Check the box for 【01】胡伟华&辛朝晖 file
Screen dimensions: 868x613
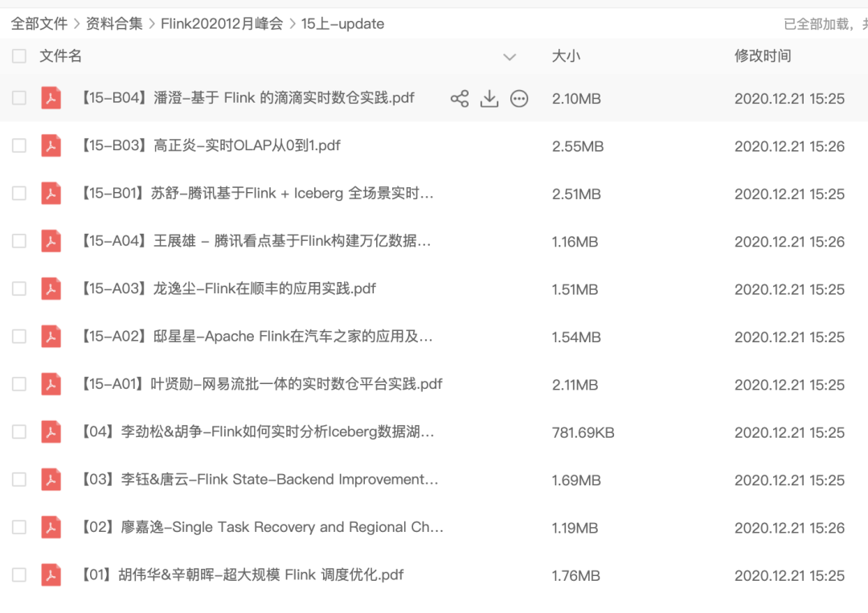point(18,574)
